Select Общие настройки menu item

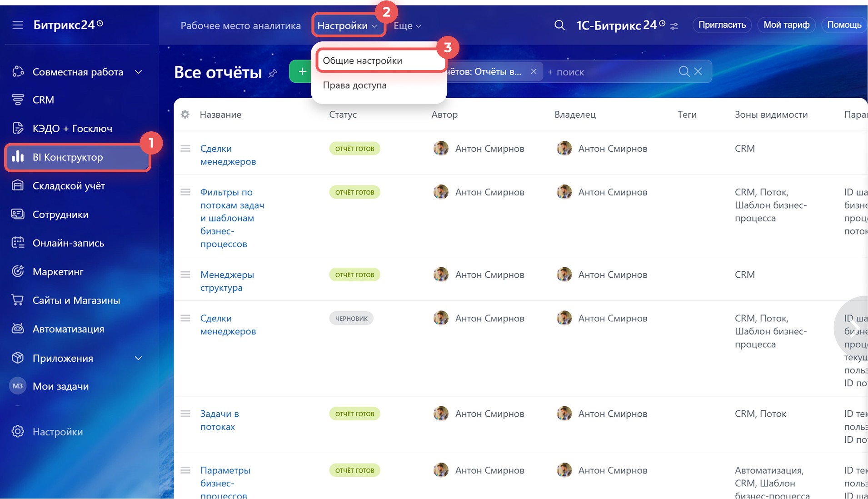(362, 61)
